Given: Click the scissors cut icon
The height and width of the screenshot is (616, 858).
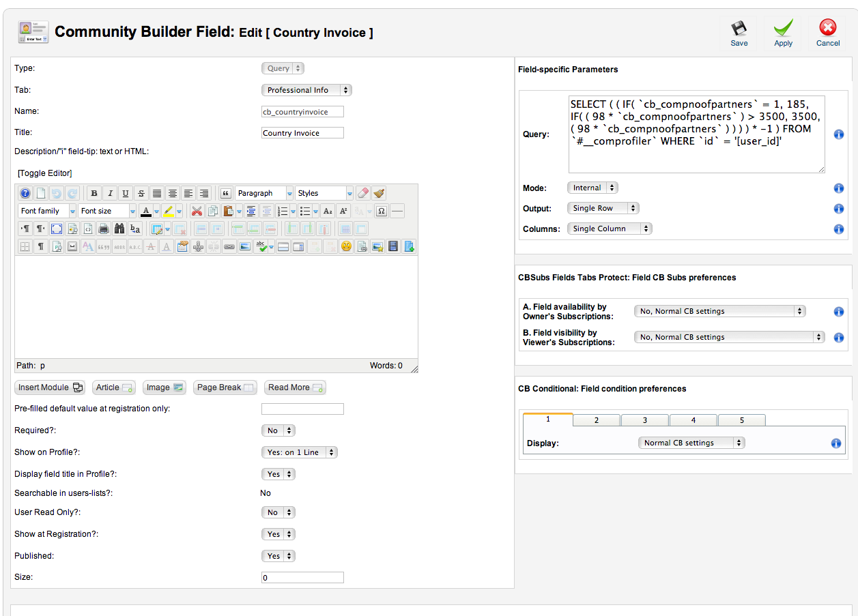Looking at the screenshot, I should pyautogui.click(x=197, y=211).
